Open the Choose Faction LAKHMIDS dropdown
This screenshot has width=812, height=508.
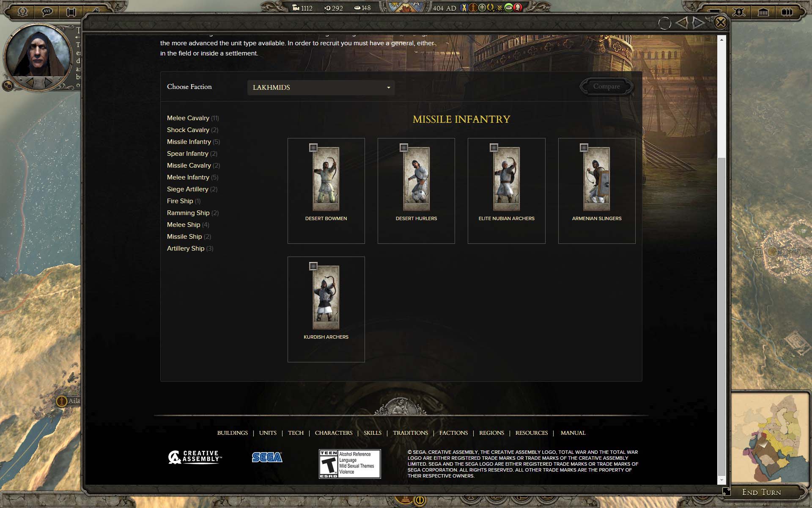321,88
